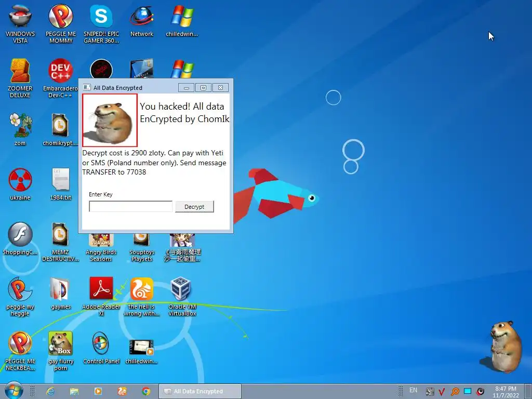Select the ZOOMER DELUXE icon
Viewport: 532px width, 399px height.
(20, 78)
